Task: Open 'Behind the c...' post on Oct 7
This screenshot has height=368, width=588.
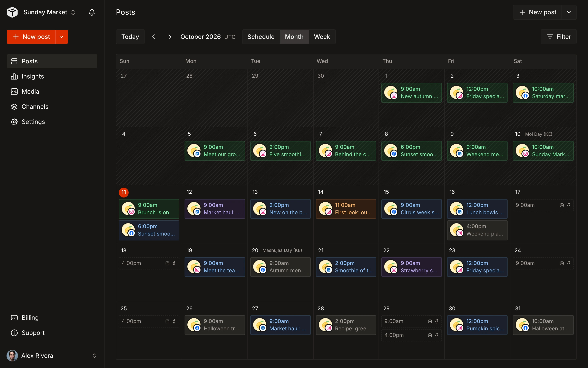Action: point(346,151)
